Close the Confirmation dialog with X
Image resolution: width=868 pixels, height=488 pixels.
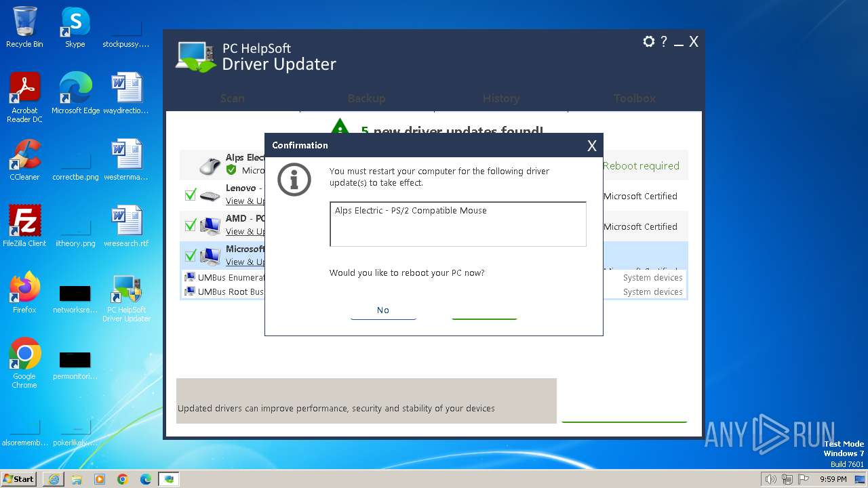pos(592,146)
